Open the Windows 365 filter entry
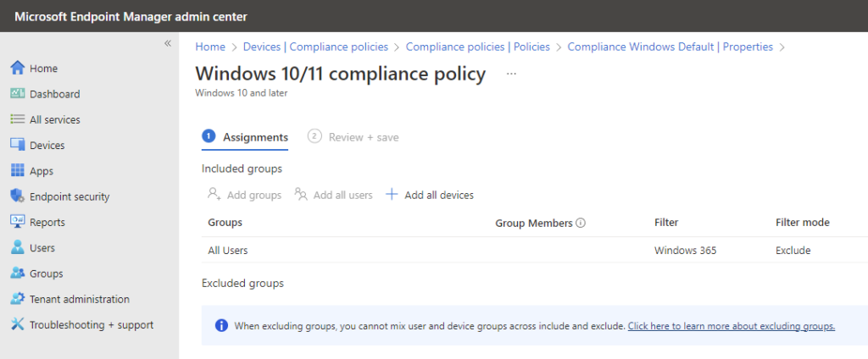 (x=685, y=250)
